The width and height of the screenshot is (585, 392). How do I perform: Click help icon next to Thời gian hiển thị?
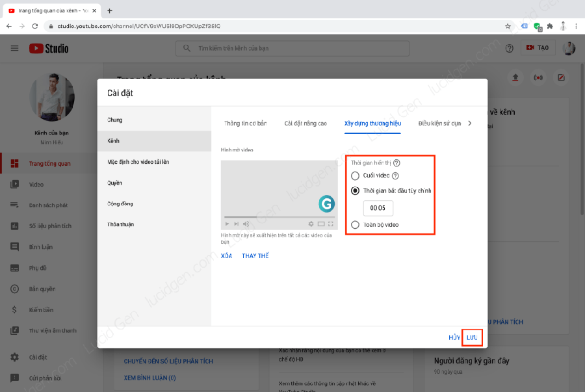[396, 163]
